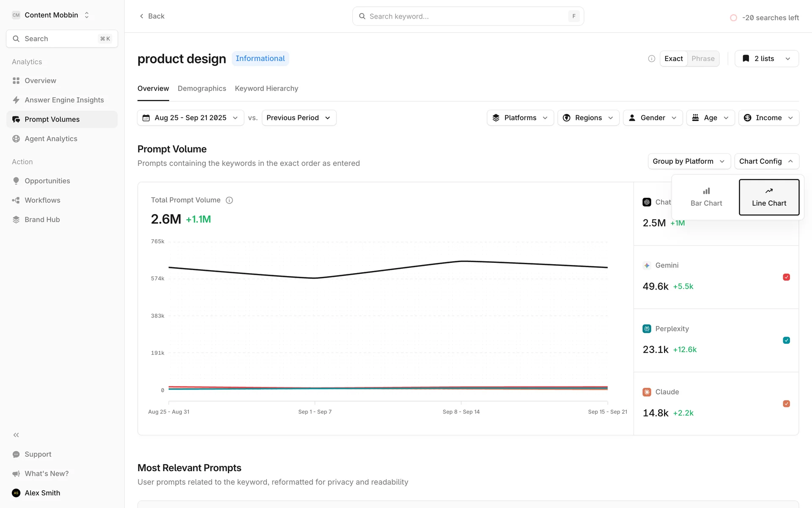
Task: Click the Overview grid icon in sidebar
Action: [16, 80]
